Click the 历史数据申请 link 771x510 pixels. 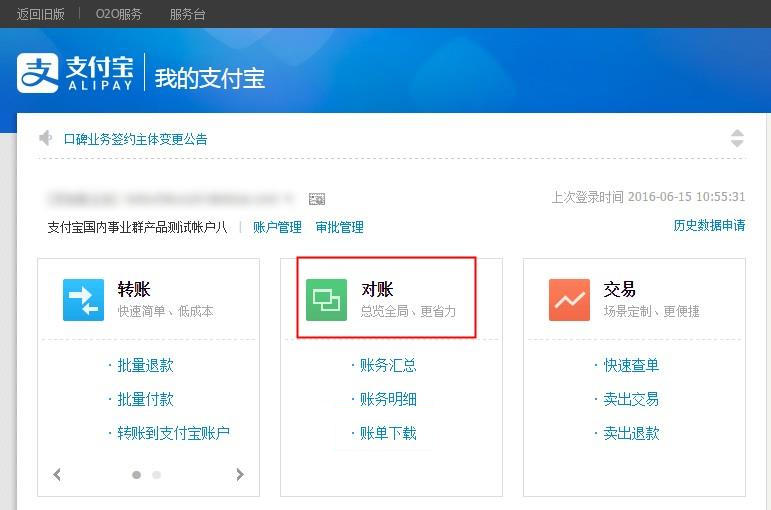pyautogui.click(x=709, y=225)
